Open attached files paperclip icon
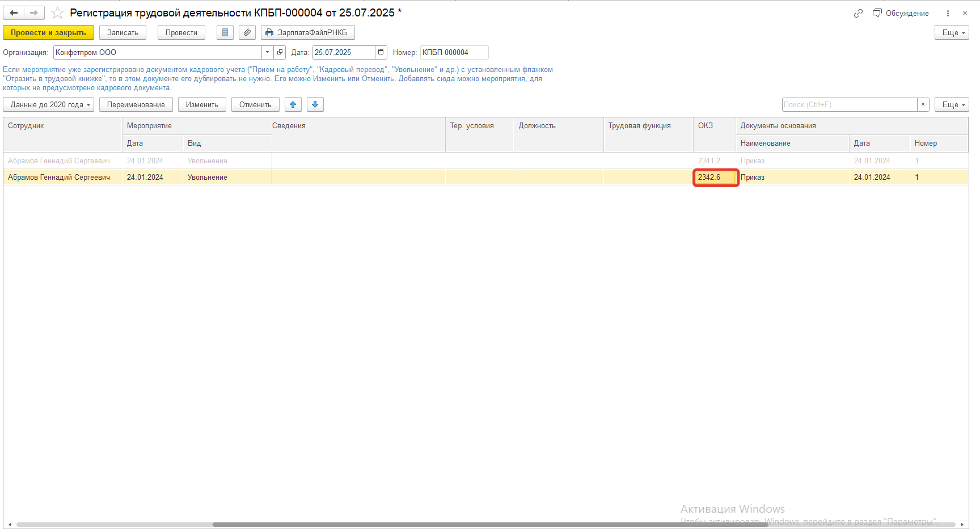 [247, 33]
